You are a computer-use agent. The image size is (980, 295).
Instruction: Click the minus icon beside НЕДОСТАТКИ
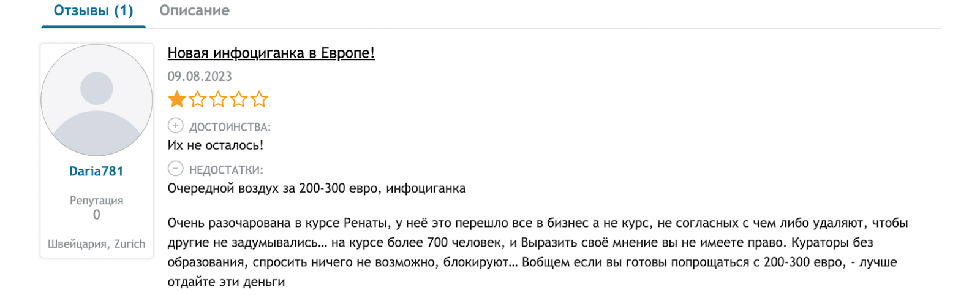176,169
